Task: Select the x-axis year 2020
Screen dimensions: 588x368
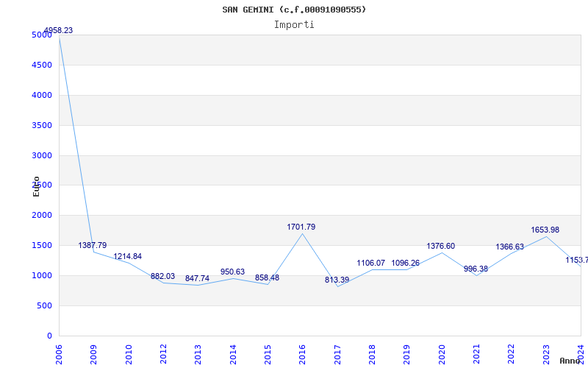Action: pos(442,354)
